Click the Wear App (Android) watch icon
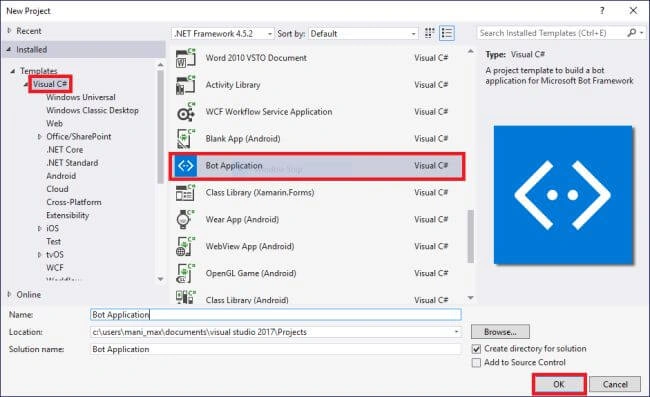The width and height of the screenshot is (650, 397). [x=185, y=220]
